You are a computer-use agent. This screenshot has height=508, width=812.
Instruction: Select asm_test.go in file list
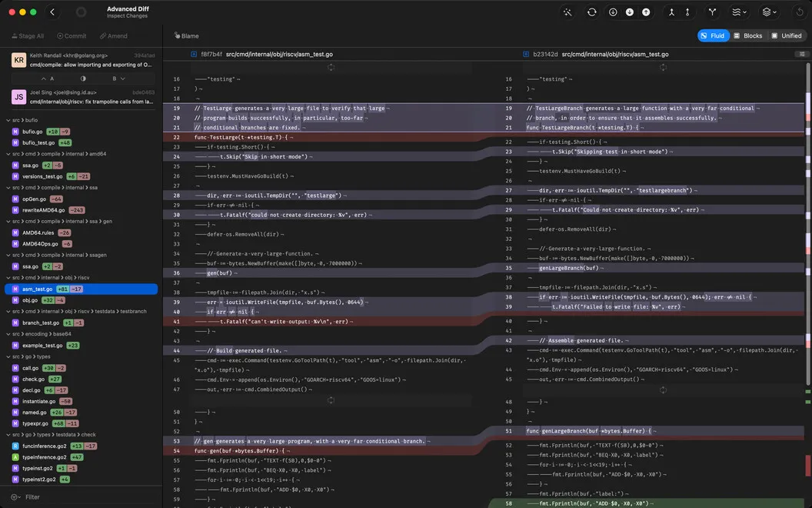81,289
